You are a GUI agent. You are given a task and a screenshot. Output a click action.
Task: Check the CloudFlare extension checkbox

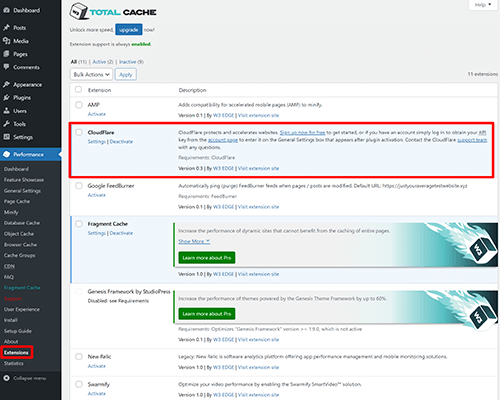[x=79, y=132]
